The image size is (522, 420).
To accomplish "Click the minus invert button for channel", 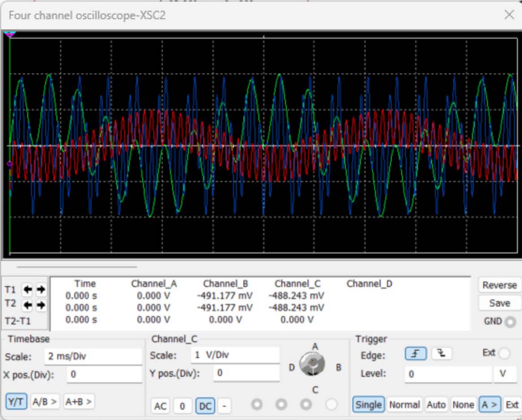I will pyautogui.click(x=225, y=406).
